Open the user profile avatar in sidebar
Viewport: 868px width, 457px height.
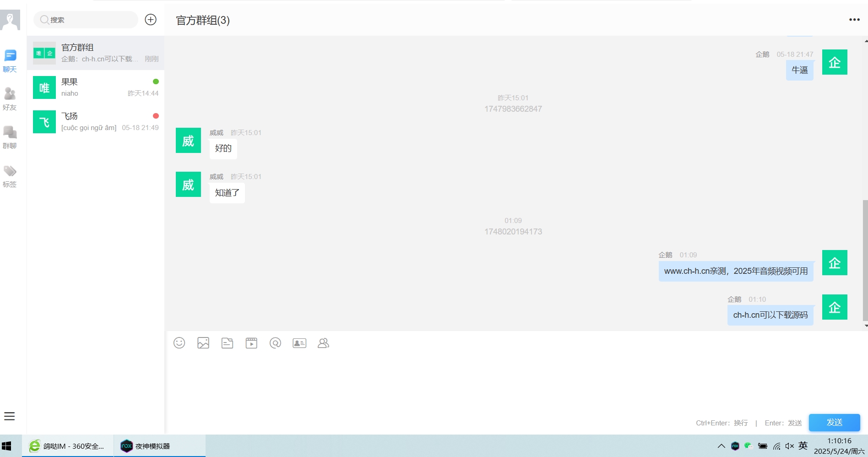coord(10,20)
